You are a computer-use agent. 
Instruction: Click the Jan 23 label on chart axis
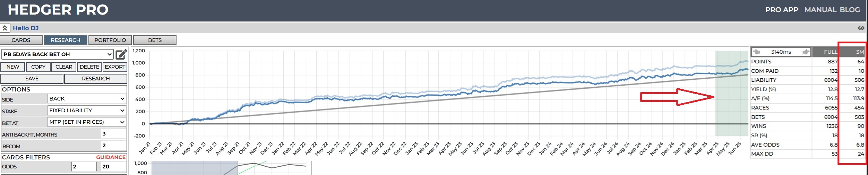[411, 148]
